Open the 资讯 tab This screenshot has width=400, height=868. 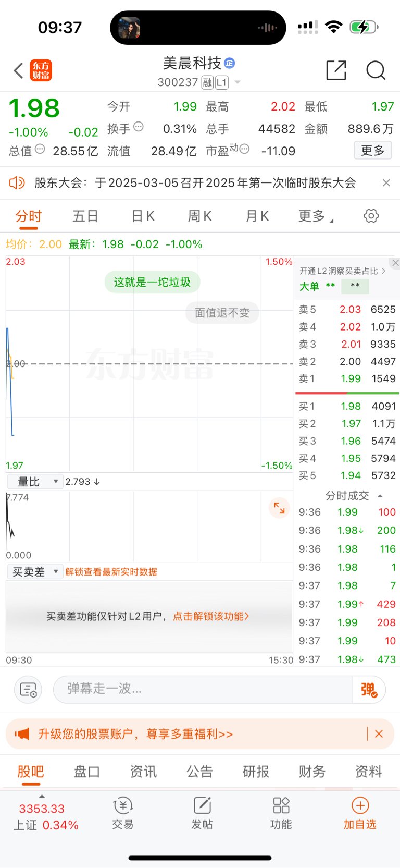coord(143,772)
